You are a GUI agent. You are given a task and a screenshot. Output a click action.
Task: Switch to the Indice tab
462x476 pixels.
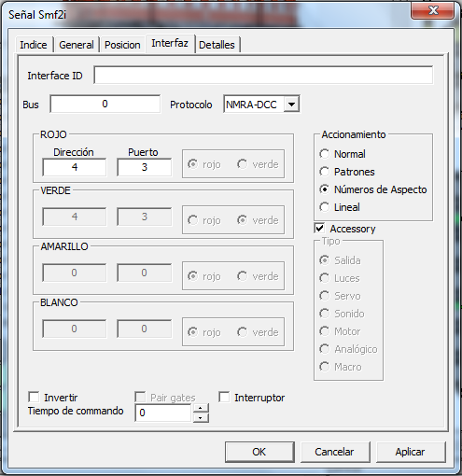34,45
